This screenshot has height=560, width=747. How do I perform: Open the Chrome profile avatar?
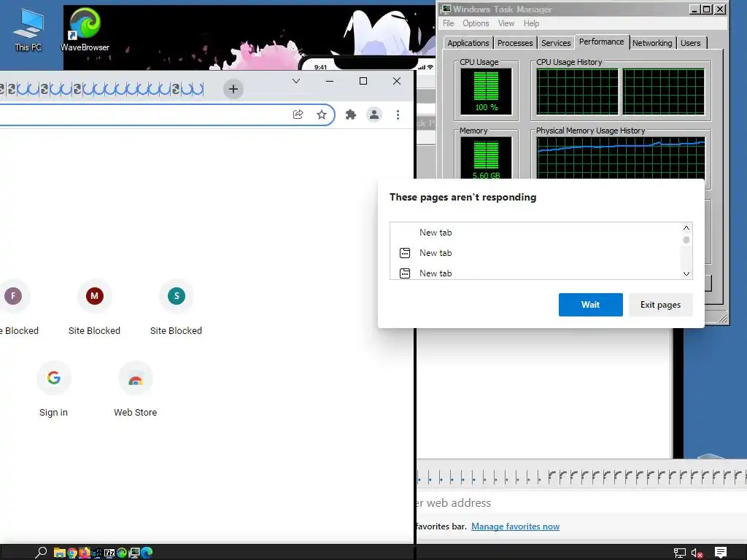coord(374,114)
